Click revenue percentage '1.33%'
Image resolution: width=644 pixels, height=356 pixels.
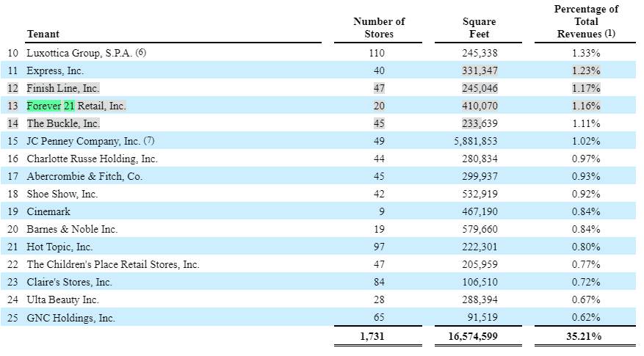(x=586, y=54)
